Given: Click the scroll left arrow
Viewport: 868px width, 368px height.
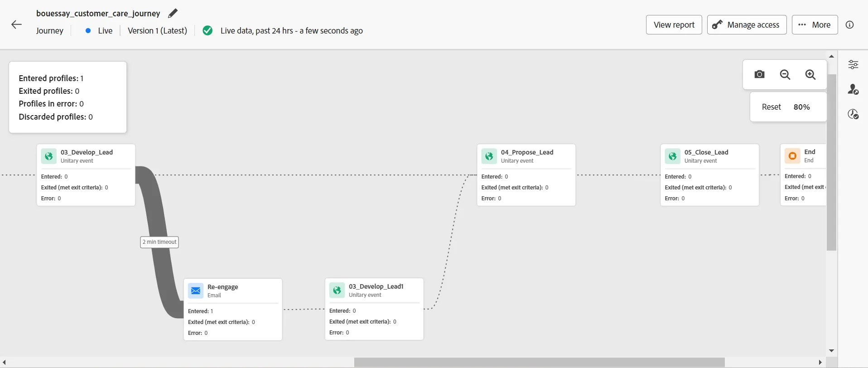Looking at the screenshot, I should tap(4, 363).
